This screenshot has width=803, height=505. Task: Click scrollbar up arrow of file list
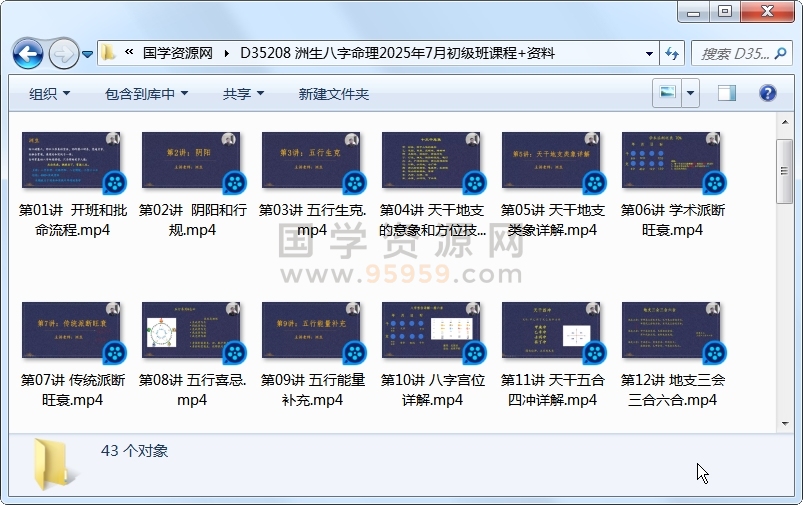tap(785, 122)
